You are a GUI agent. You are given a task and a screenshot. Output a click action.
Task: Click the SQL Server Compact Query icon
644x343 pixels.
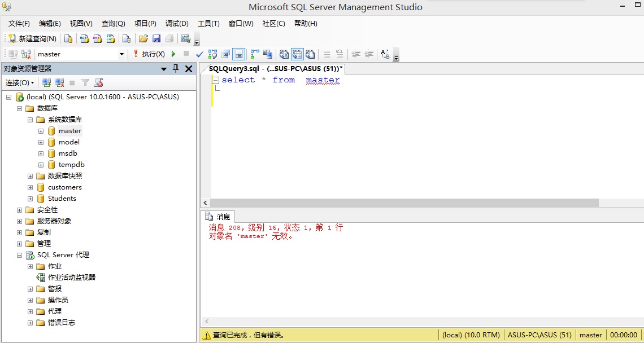click(x=127, y=38)
